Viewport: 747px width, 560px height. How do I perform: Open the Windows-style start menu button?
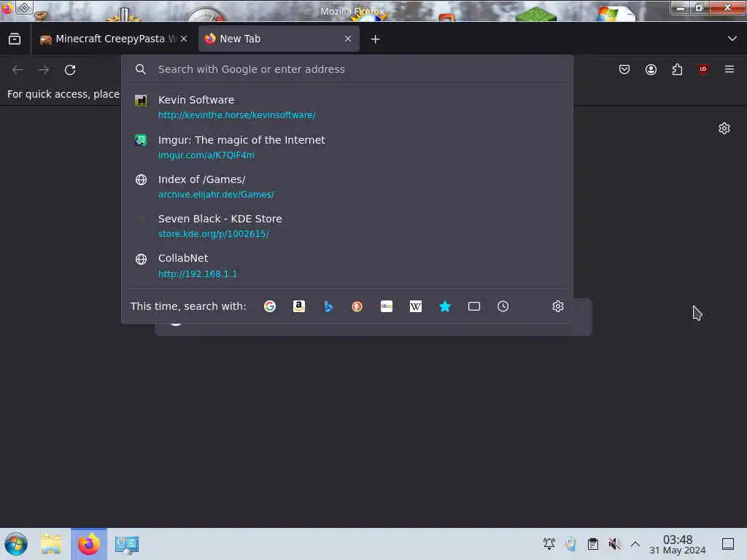[x=16, y=544]
